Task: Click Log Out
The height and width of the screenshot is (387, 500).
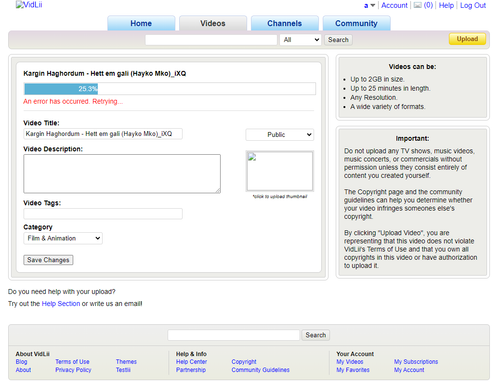Action: [473, 5]
